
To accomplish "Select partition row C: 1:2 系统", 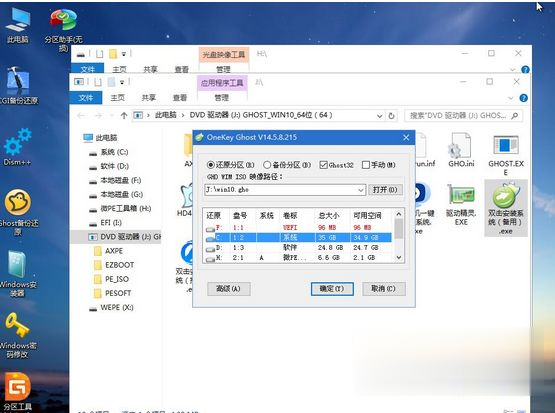I will [299, 237].
